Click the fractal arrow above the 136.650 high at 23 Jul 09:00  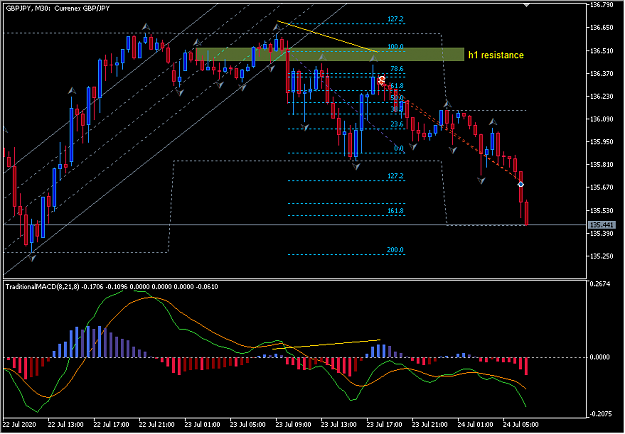tap(277, 27)
